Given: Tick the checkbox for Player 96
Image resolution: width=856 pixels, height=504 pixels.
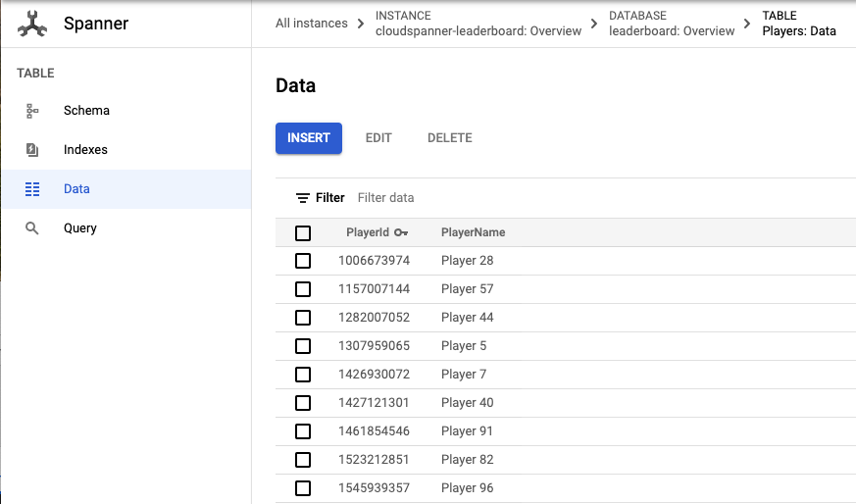Looking at the screenshot, I should coord(303,488).
